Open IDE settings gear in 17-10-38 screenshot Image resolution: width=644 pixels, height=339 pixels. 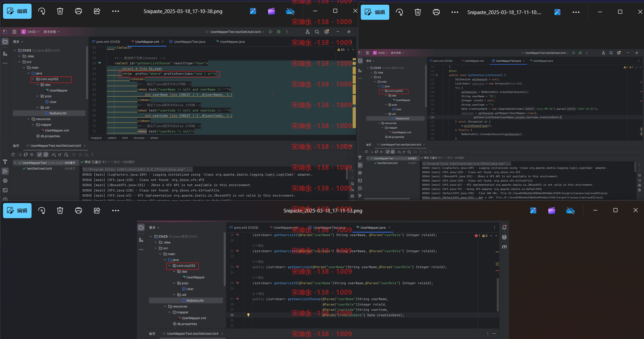tap(327, 32)
